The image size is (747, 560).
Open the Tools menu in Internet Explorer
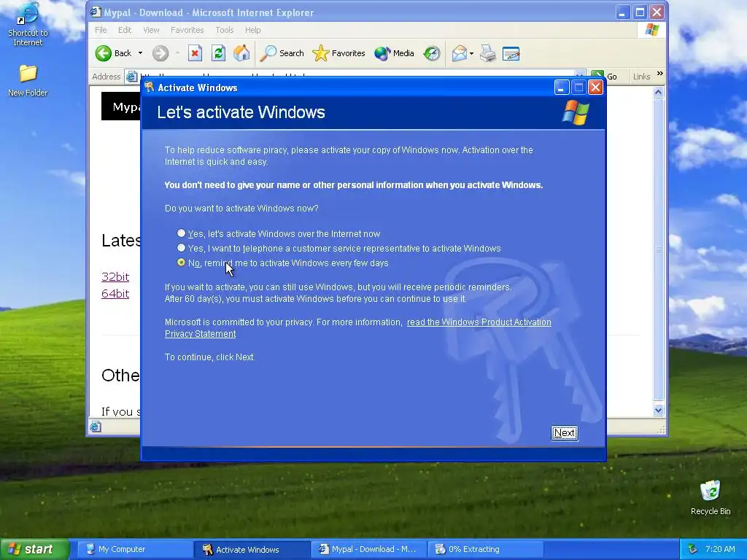coord(225,30)
